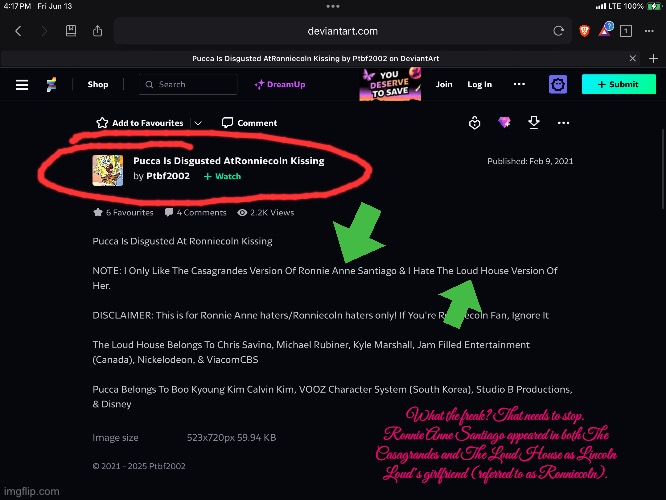Click the Comment button
The height and width of the screenshot is (500, 666).
(x=249, y=123)
